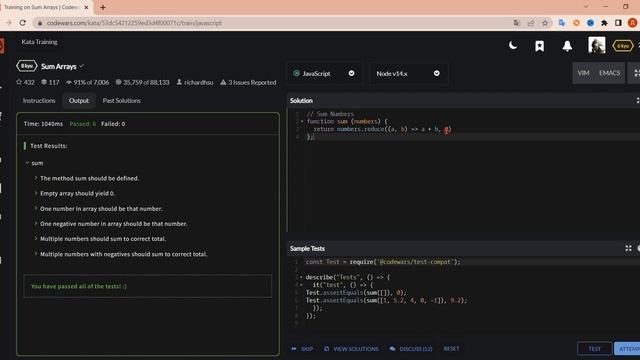The width and height of the screenshot is (640, 360).
Task: Click the share icon in the address bar
Action: [531, 23]
